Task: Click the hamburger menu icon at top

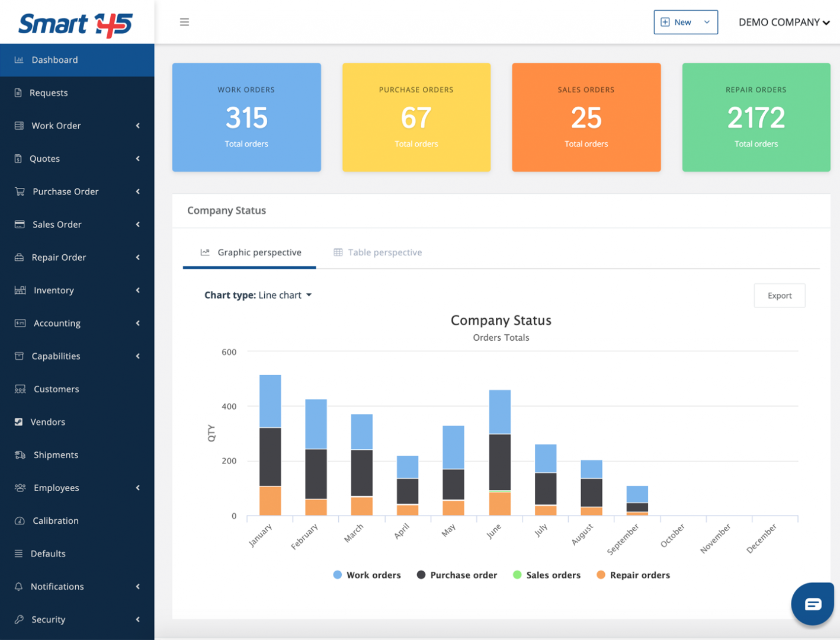Action: point(184,22)
